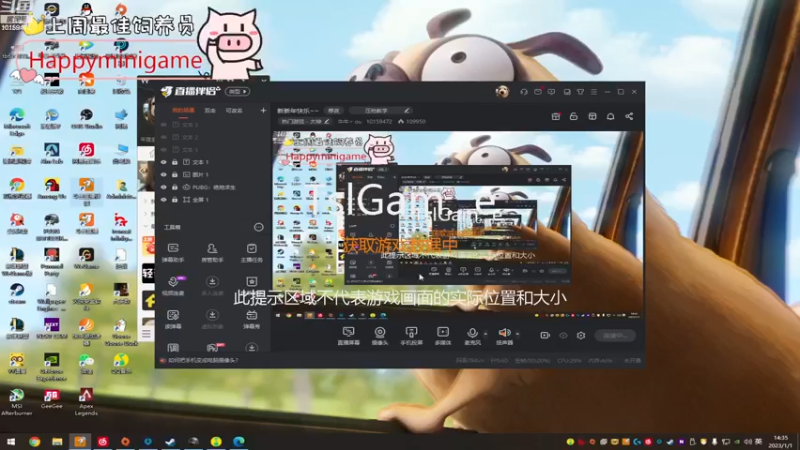Click the 修改 button beside room title

(334, 110)
